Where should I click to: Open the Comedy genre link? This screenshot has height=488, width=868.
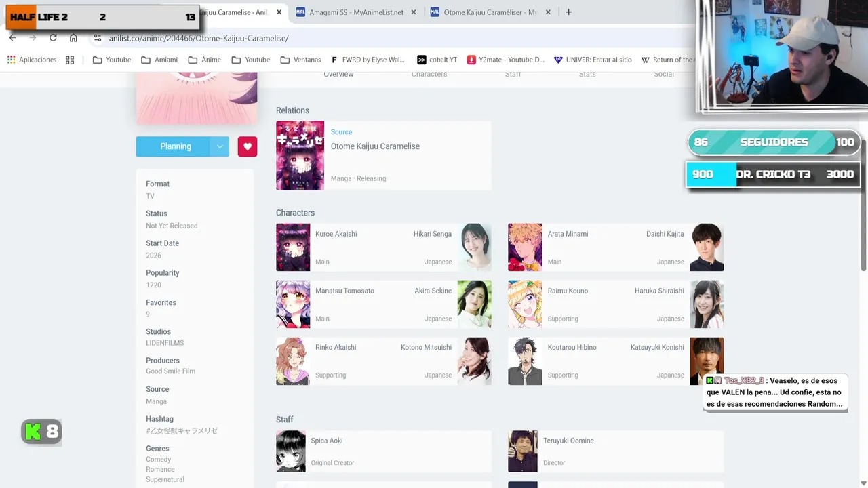(x=158, y=459)
